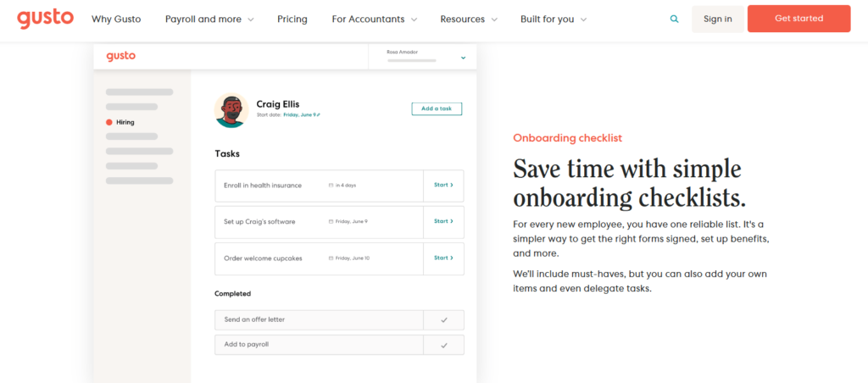
Task: Click the red dot beside Hiring
Action: coord(109,122)
